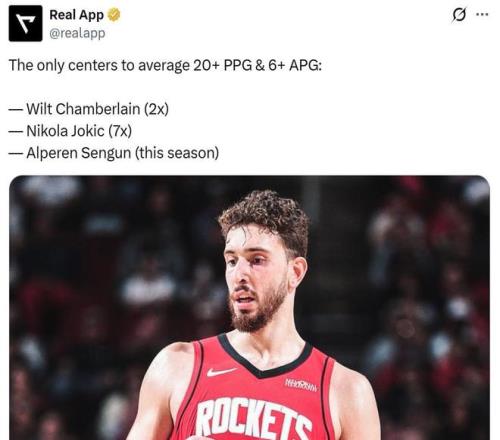Image resolution: width=500 pixels, height=440 pixels.
Task: Click the player's face in the photo
Action: tap(255, 275)
